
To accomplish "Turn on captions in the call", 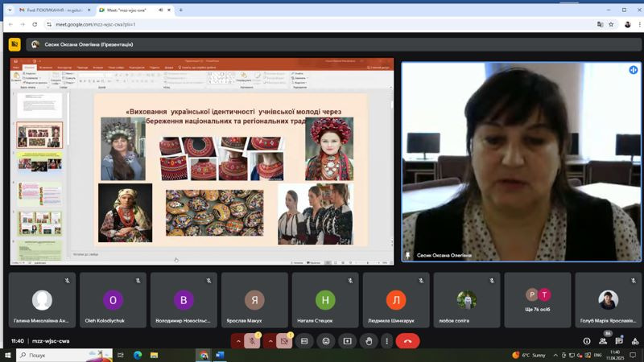I will click(x=304, y=341).
